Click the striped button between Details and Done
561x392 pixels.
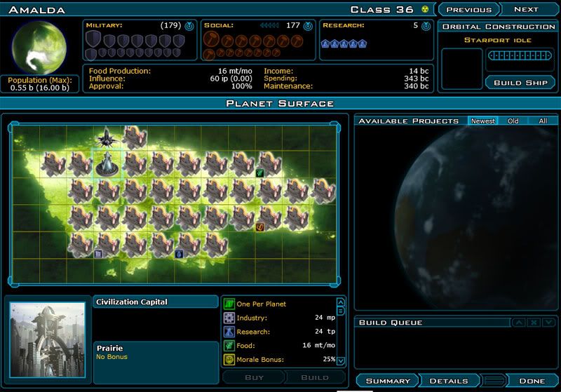point(494,381)
